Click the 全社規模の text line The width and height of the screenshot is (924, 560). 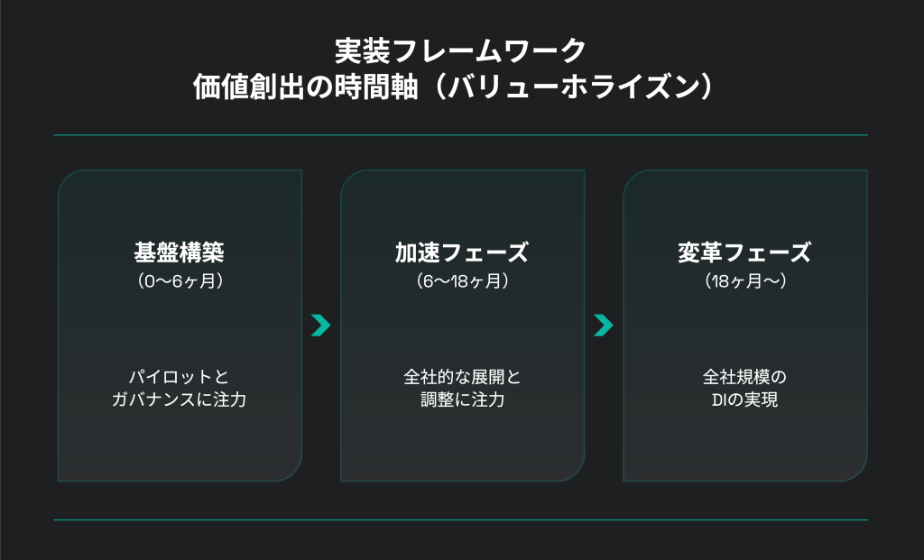[x=744, y=377]
